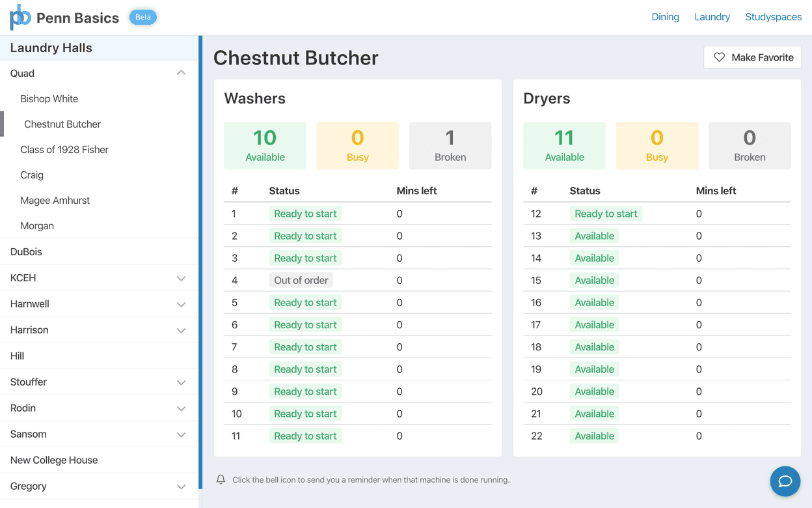This screenshot has height=508, width=812.
Task: Click the Beta badge next to logo
Action: click(143, 17)
